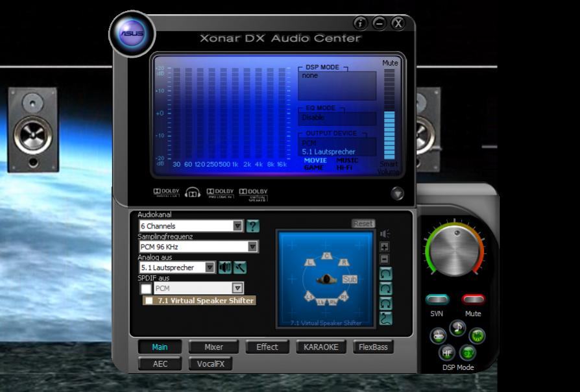Click '5.1 Lautsprecher' in OUTPUT DEVICE display
Screen dimensions: 580x392
[x=328, y=152]
